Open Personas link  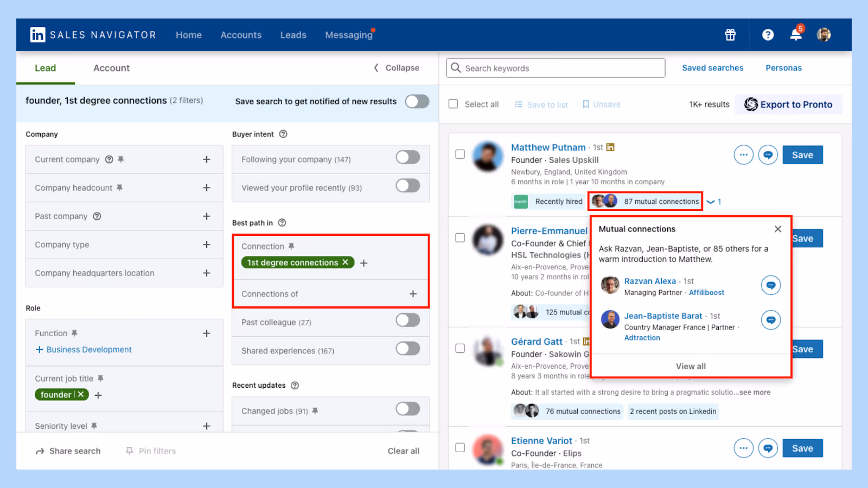(783, 68)
